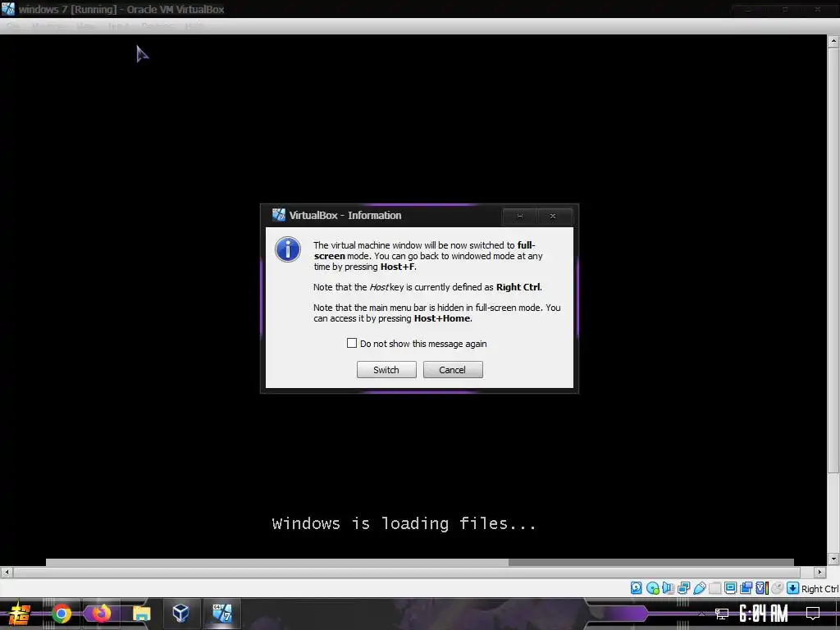The image size is (840, 630).
Task: Click the Switch button in the dialog
Action: (386, 370)
